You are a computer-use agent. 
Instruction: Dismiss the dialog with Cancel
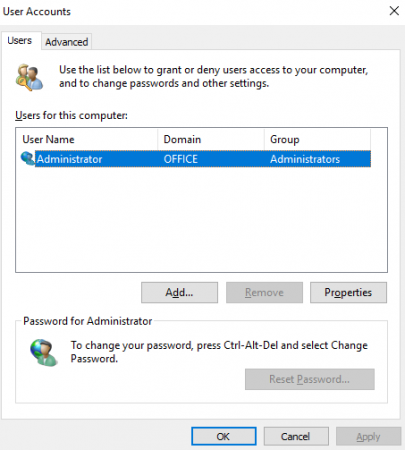tap(296, 436)
